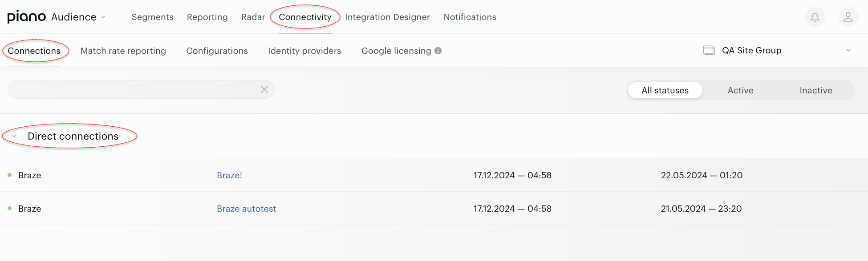Click the Google licensing info icon
868x261 pixels.
pos(438,51)
